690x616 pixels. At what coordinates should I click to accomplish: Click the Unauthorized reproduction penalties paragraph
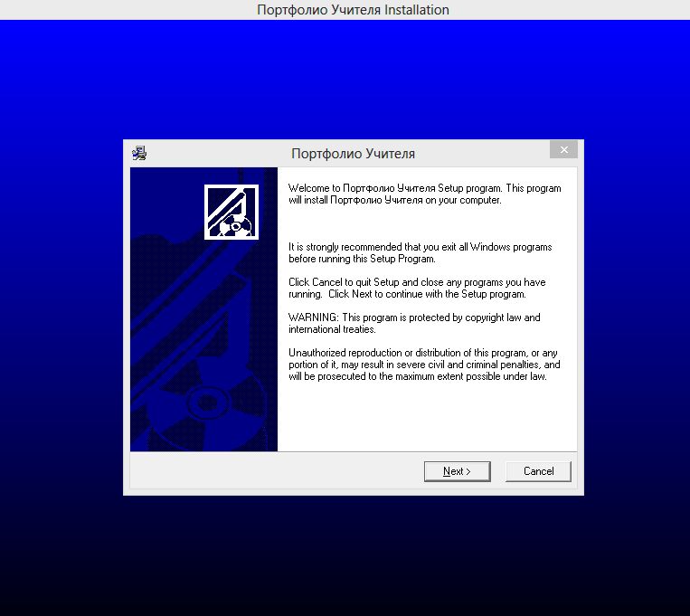424,364
